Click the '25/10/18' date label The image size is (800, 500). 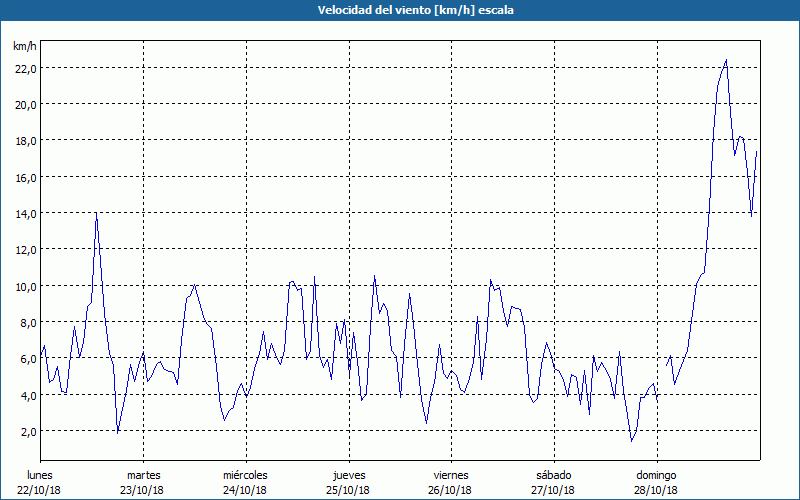click(x=348, y=490)
